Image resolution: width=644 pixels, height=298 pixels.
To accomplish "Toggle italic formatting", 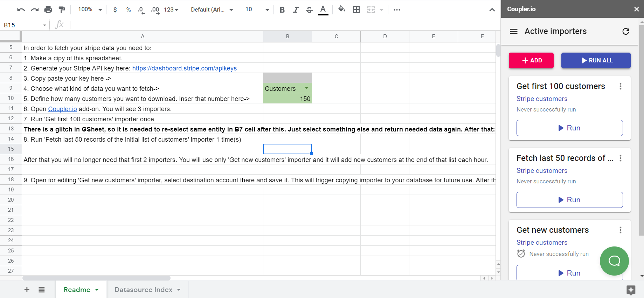I will click(x=296, y=10).
